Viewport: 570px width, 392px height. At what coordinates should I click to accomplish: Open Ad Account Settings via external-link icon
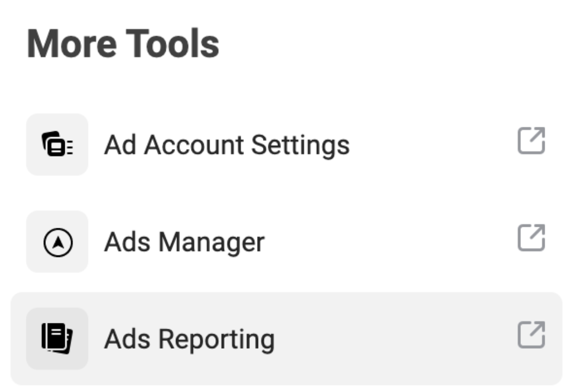[531, 141]
